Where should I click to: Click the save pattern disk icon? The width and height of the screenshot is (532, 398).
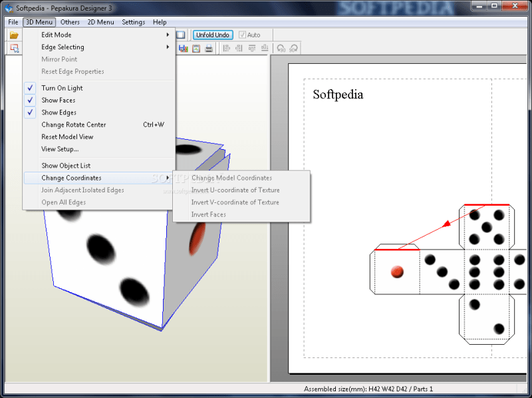click(x=184, y=48)
